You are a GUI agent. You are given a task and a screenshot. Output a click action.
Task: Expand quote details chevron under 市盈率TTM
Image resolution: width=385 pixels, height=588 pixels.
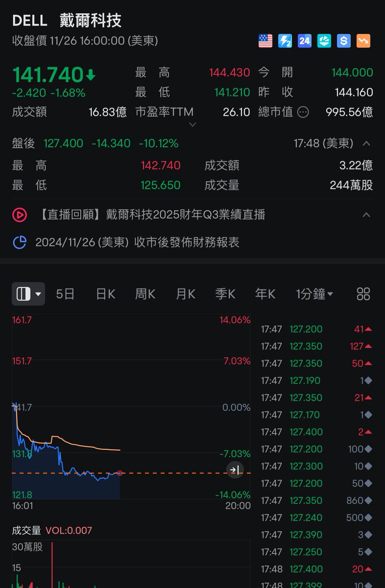coord(192,124)
